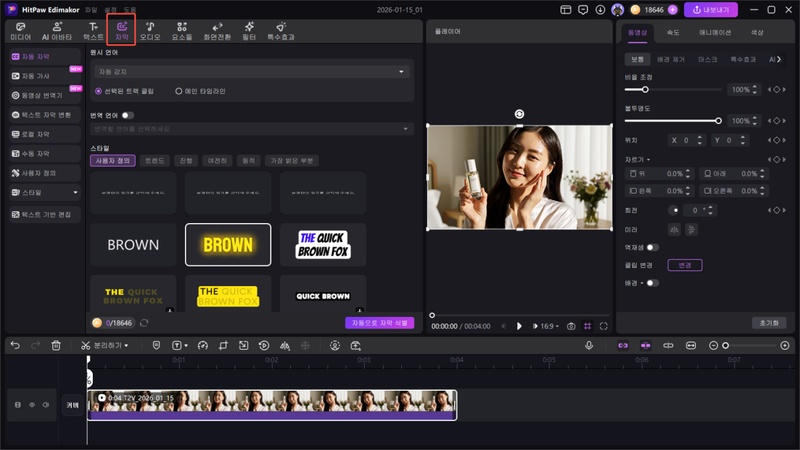Viewport: 800px width, 450px height.
Task: Toggle track visibility eye icon
Action: coord(32,405)
